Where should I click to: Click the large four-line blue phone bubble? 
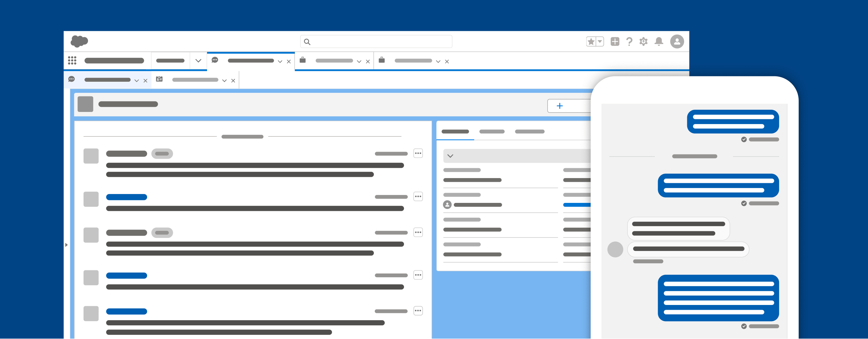pyautogui.click(x=718, y=298)
